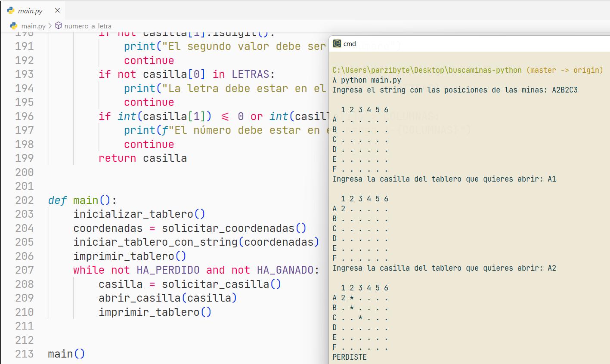
Task: Click the mine asterisk in last board's row C
Action: [360, 318]
